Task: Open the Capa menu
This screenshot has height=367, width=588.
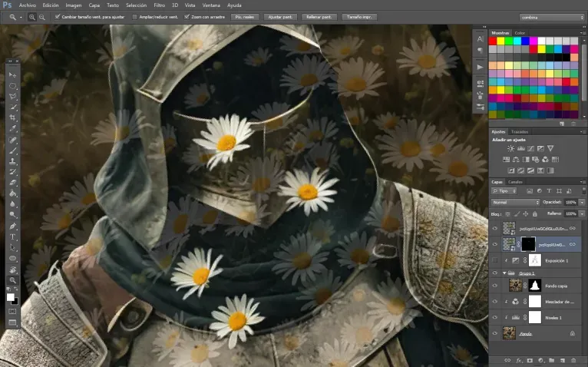Action: [x=94, y=5]
